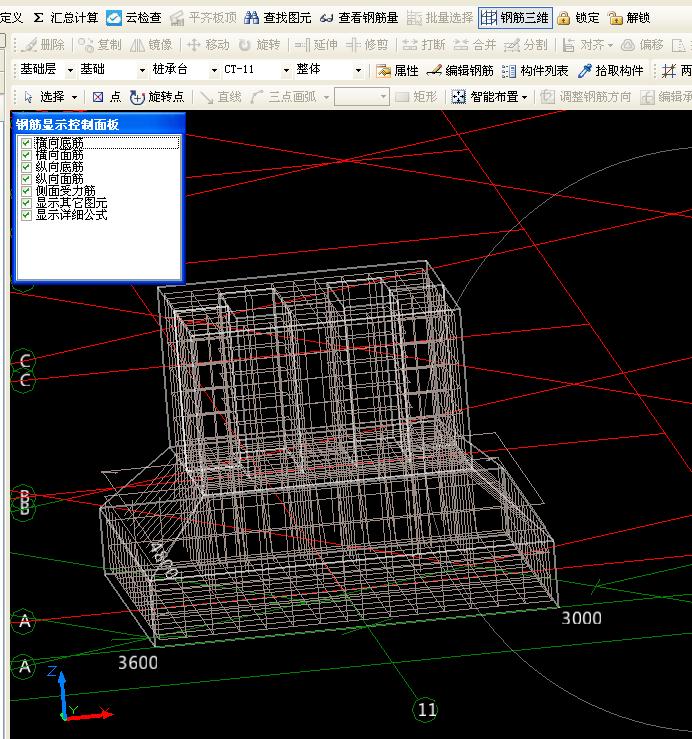Viewport: 692px width, 739px height.
Task: Open 查看钢筋量 glasses tool
Action: pyautogui.click(x=359, y=18)
